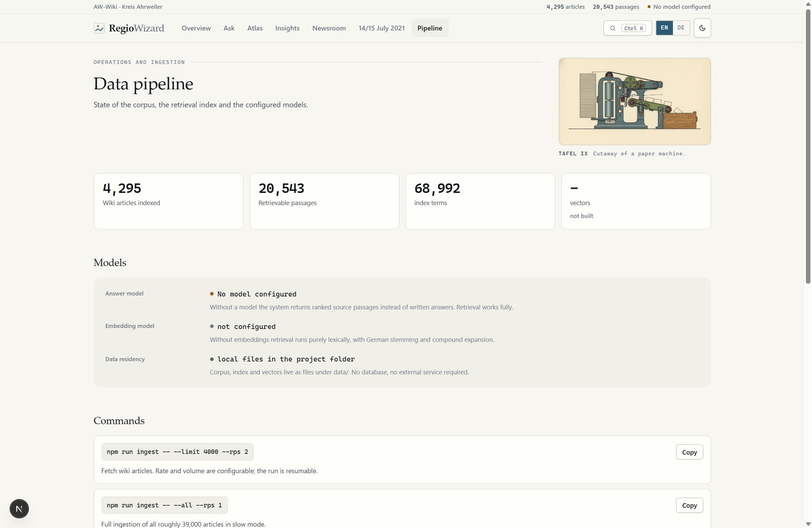This screenshot has width=812, height=528.
Task: Click the RegioWizard logo icon
Action: 99,28
